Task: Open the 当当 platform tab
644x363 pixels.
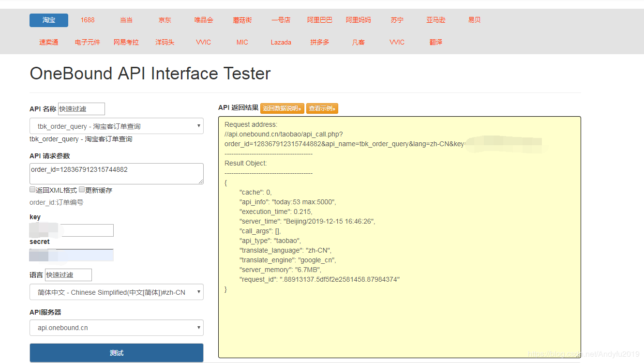Action: click(x=126, y=20)
